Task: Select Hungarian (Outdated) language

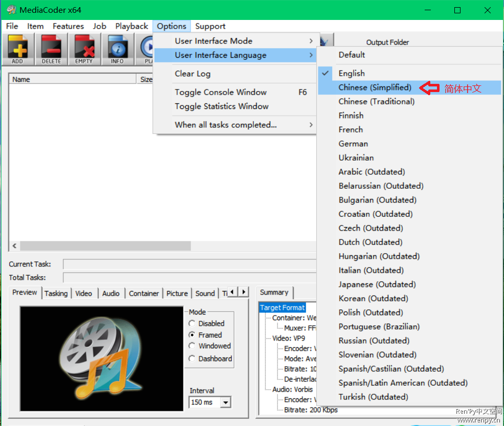Action: pos(409,256)
